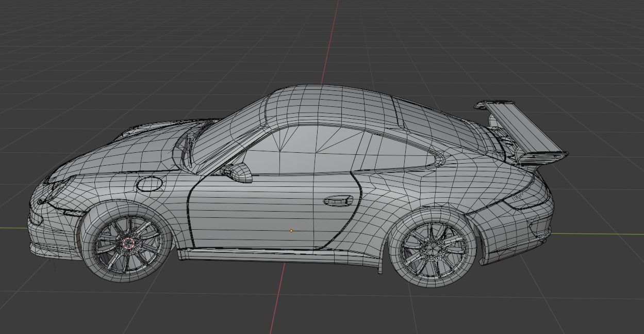This screenshot has height=334, width=644.
Task: Select the car's front wheel
Action: click(x=126, y=242)
